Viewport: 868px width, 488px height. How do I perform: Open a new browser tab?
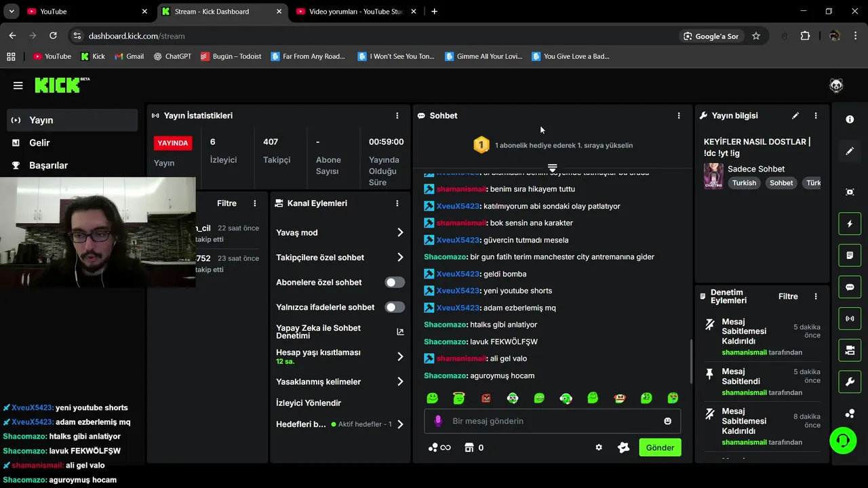(x=435, y=12)
